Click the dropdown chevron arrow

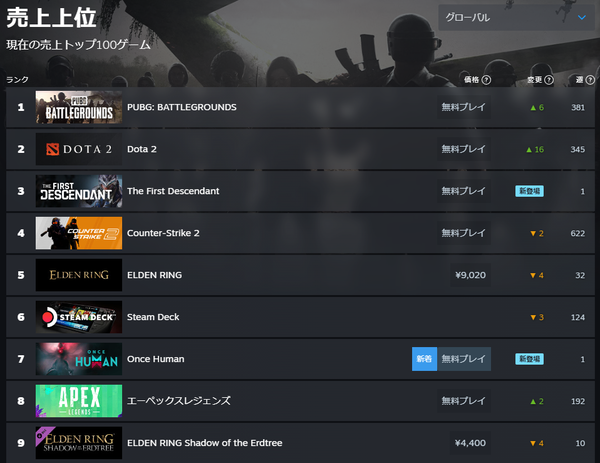[x=582, y=18]
